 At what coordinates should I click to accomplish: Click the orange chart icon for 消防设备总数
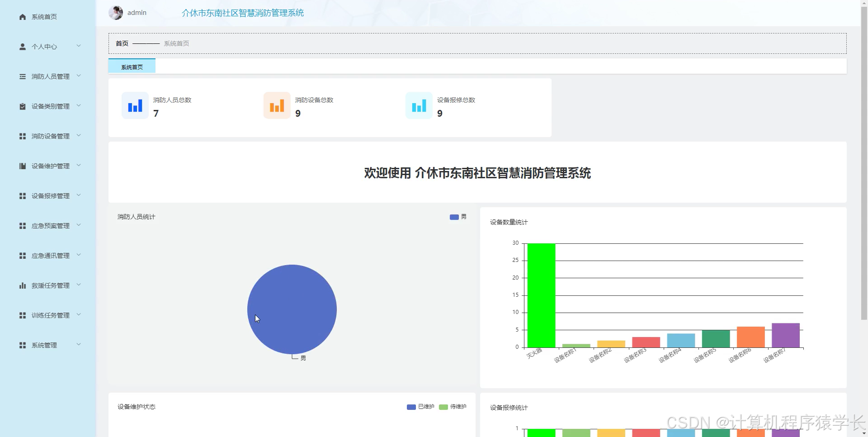(277, 105)
